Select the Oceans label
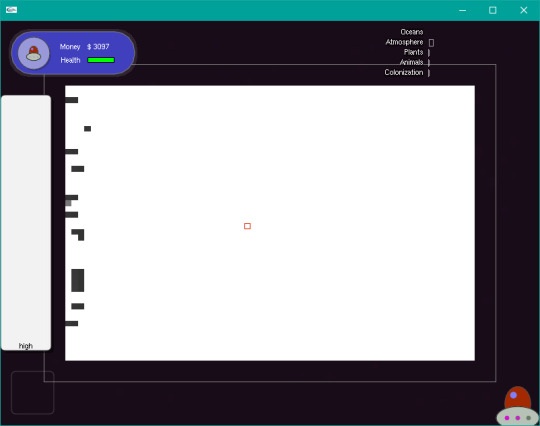The image size is (540, 426). pyautogui.click(x=412, y=32)
